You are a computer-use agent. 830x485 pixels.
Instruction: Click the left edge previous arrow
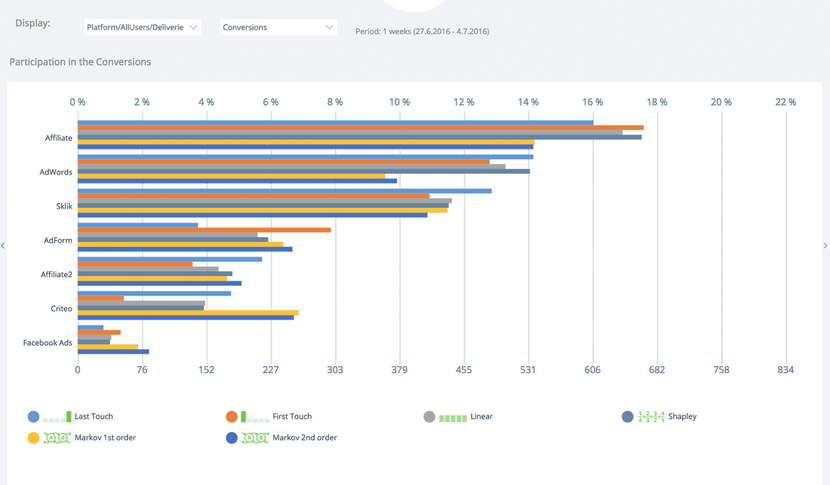(3, 245)
